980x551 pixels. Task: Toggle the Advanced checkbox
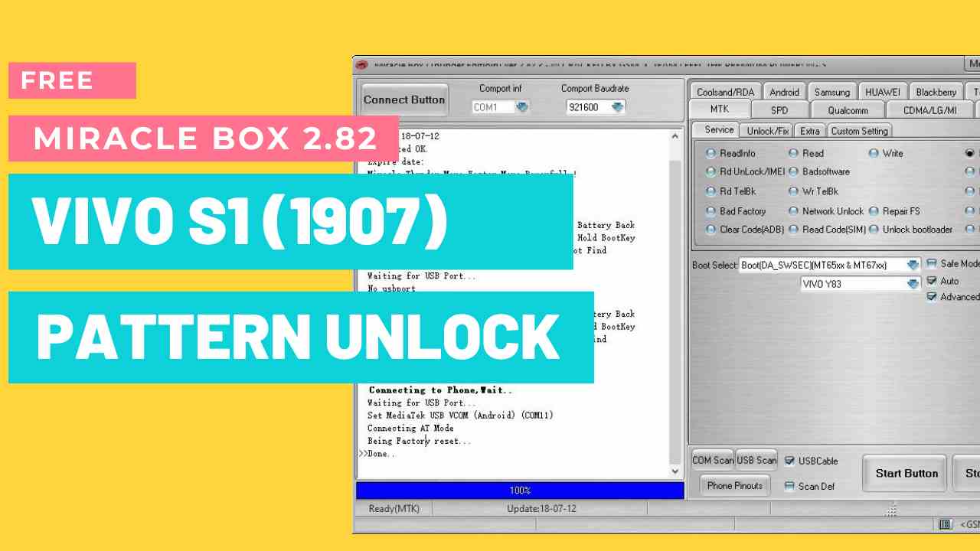tap(932, 297)
